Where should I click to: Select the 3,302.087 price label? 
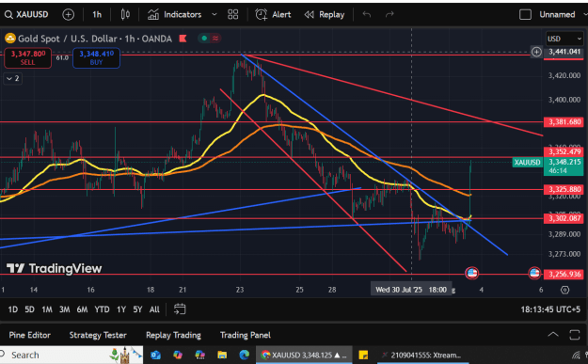(x=564, y=218)
